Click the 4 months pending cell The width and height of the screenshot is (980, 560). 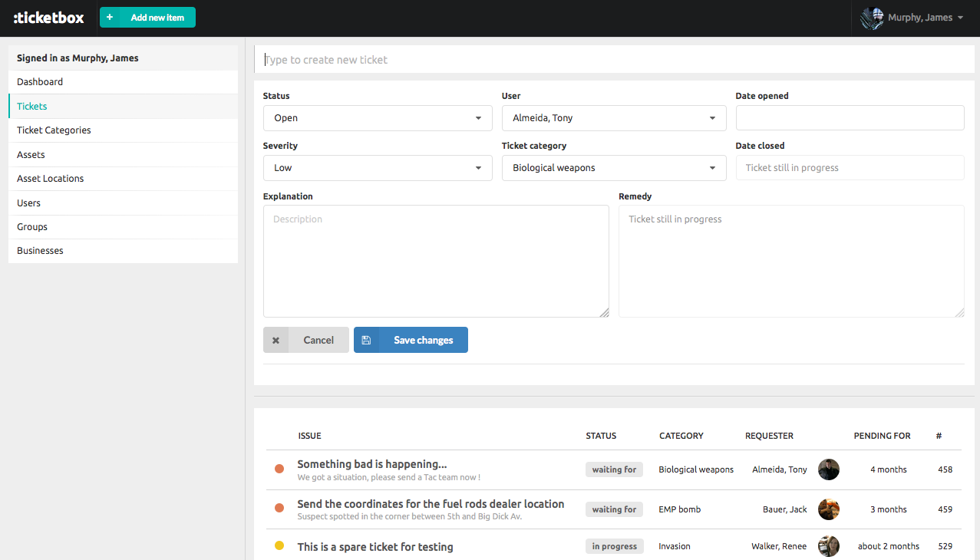[889, 469]
